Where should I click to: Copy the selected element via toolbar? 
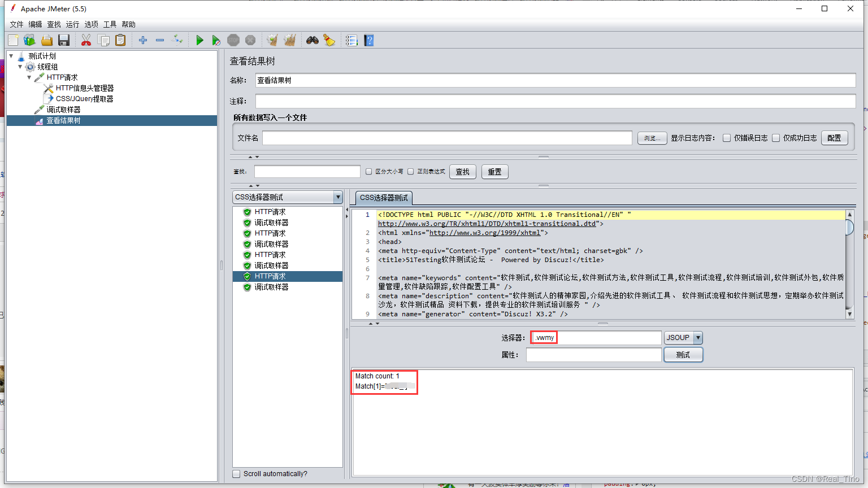click(x=103, y=40)
